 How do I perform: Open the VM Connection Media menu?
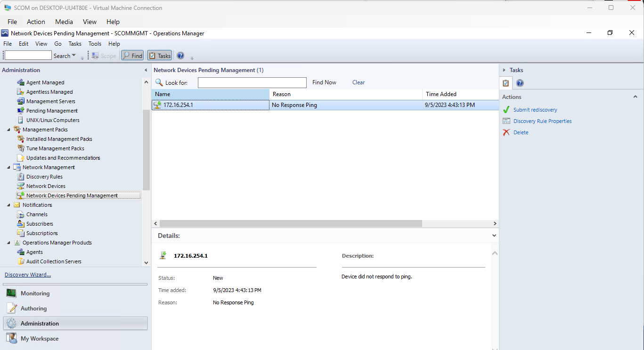click(64, 22)
